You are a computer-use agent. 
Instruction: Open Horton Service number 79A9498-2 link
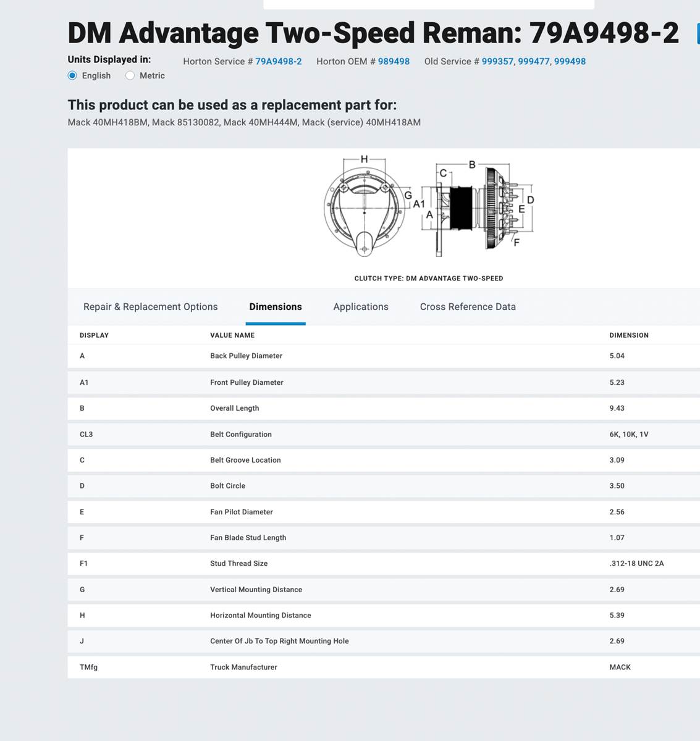[x=279, y=61]
